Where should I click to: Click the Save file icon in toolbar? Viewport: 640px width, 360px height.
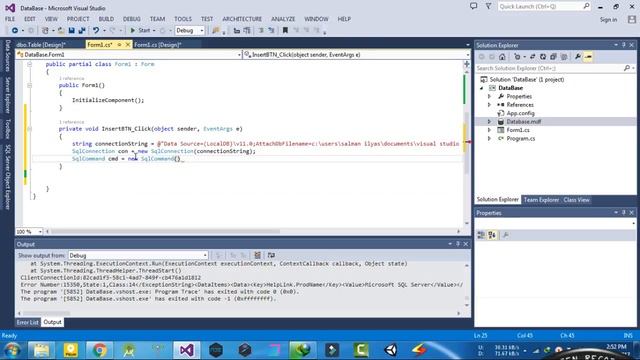tap(71, 31)
